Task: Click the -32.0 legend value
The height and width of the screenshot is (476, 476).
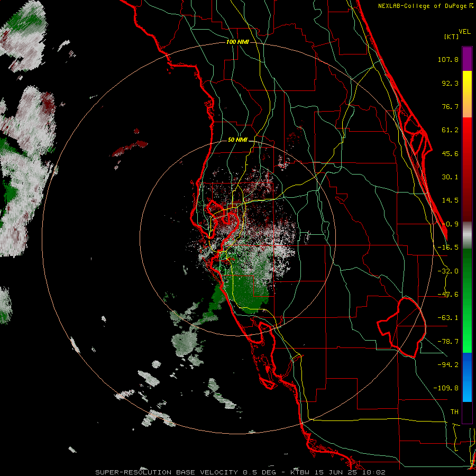Action: coord(448,271)
